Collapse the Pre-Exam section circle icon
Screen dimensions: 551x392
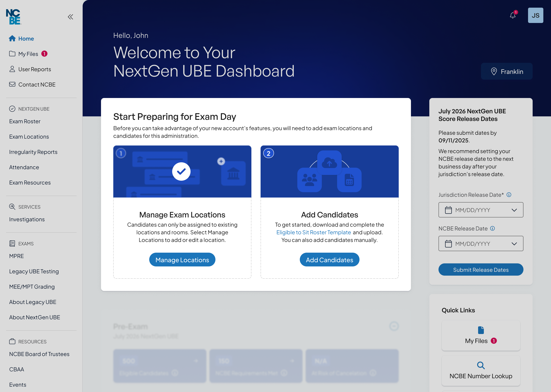click(394, 326)
